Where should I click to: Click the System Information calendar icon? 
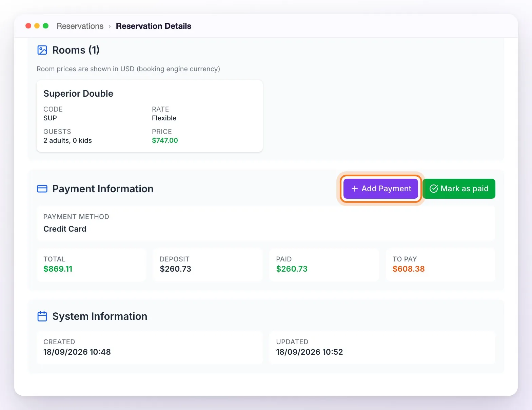tap(42, 316)
